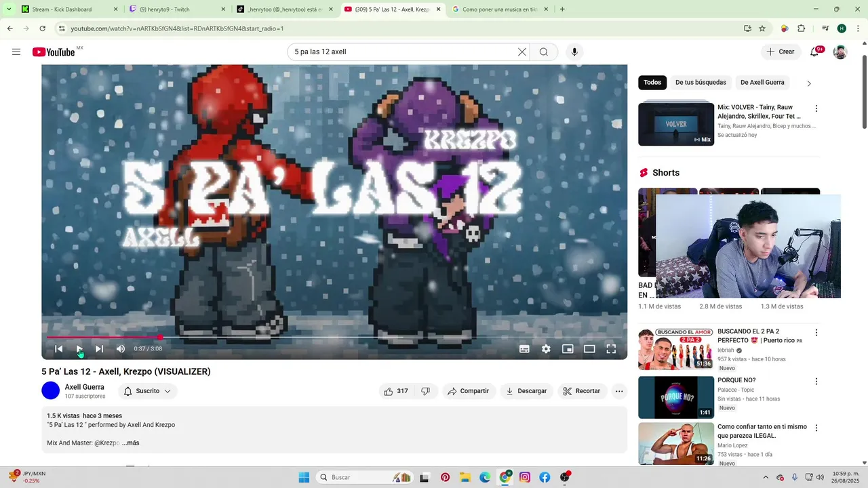Open a new browser tab
Screen dimensions: 868x488
click(562, 9)
